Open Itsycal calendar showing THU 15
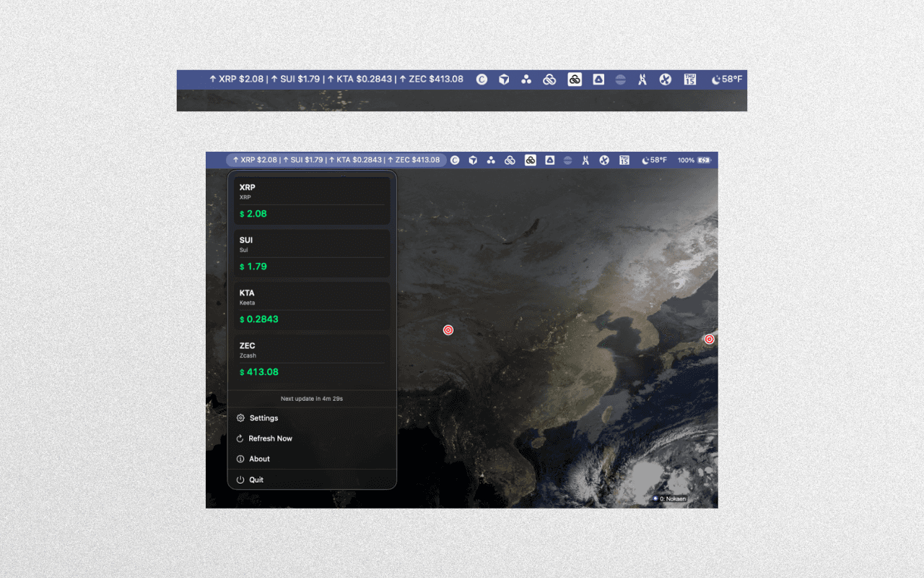Viewport: 924px width, 578px height. point(624,160)
